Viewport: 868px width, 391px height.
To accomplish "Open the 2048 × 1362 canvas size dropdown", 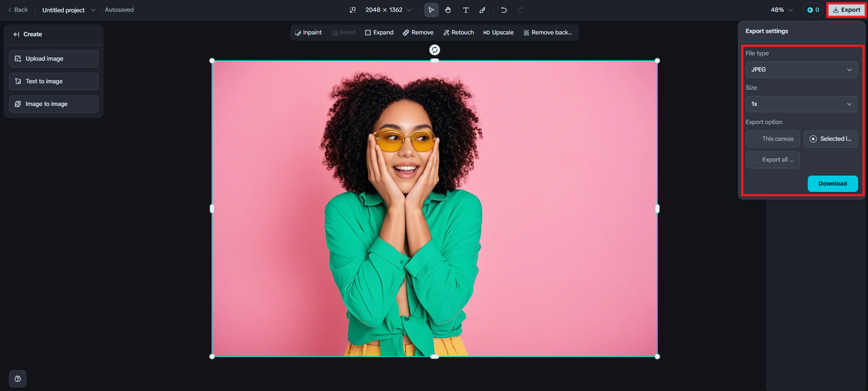I will click(388, 10).
